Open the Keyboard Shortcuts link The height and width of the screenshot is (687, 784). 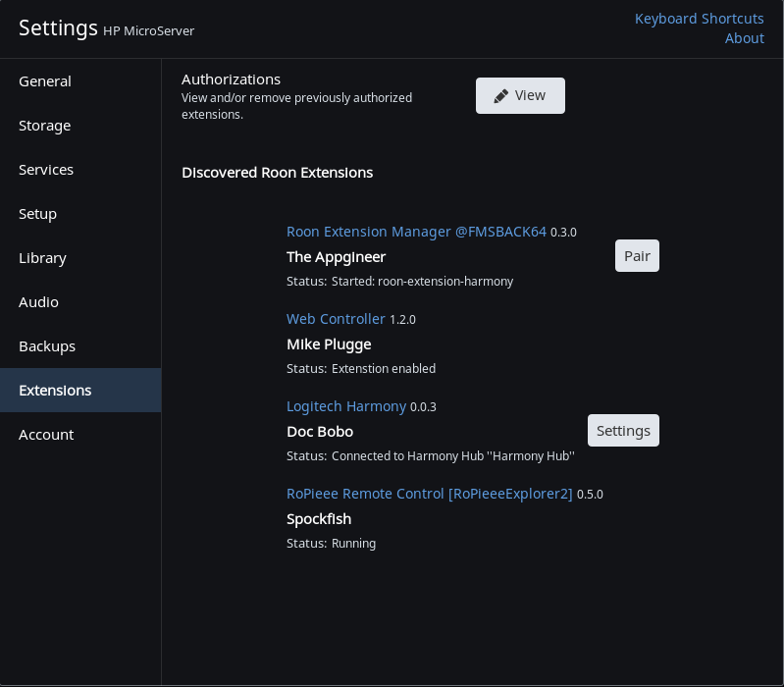[699, 19]
